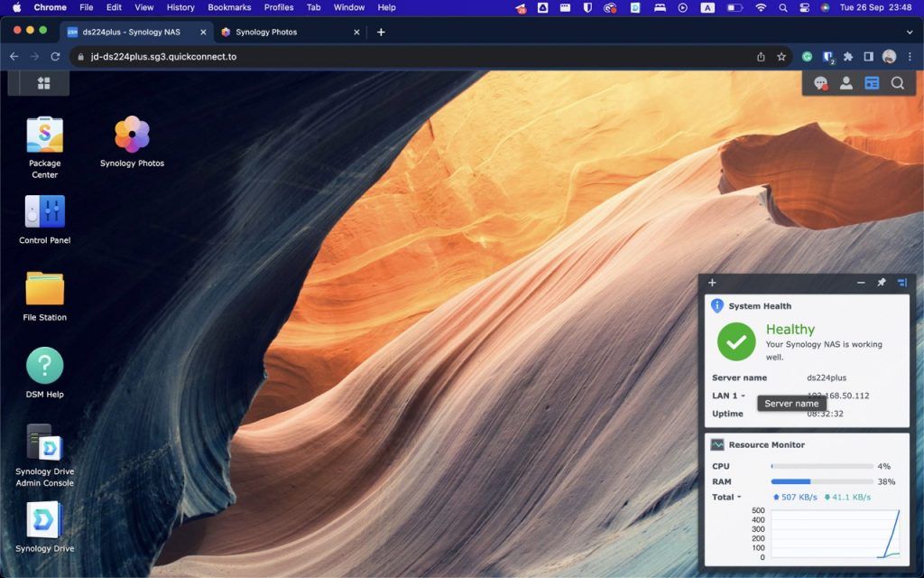924x578 pixels.
Task: Open Resource Monitor widget title
Action: point(767,444)
